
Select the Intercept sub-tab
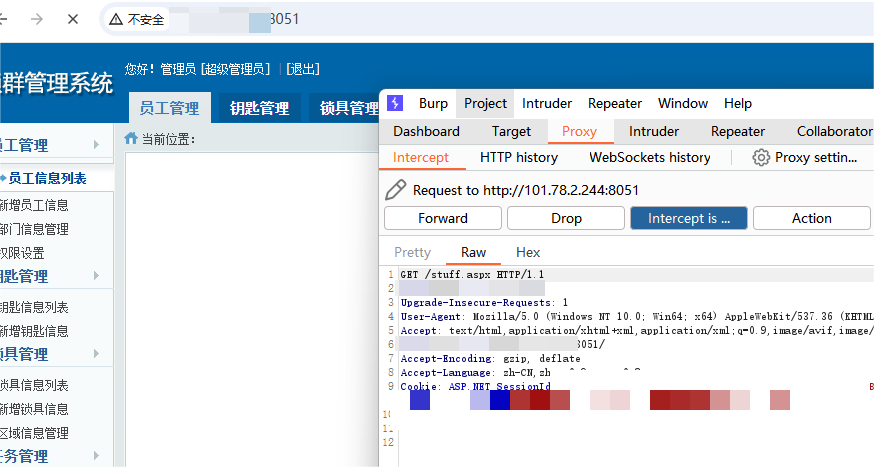(x=421, y=158)
